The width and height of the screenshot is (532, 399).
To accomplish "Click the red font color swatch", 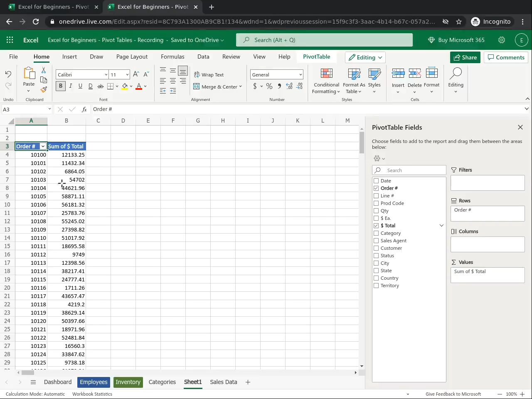I will (139, 86).
